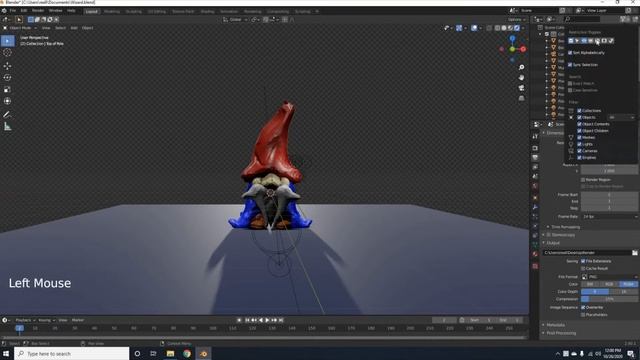Open the Render properties tab icon
The width and height of the screenshot is (640, 360).
(535, 148)
